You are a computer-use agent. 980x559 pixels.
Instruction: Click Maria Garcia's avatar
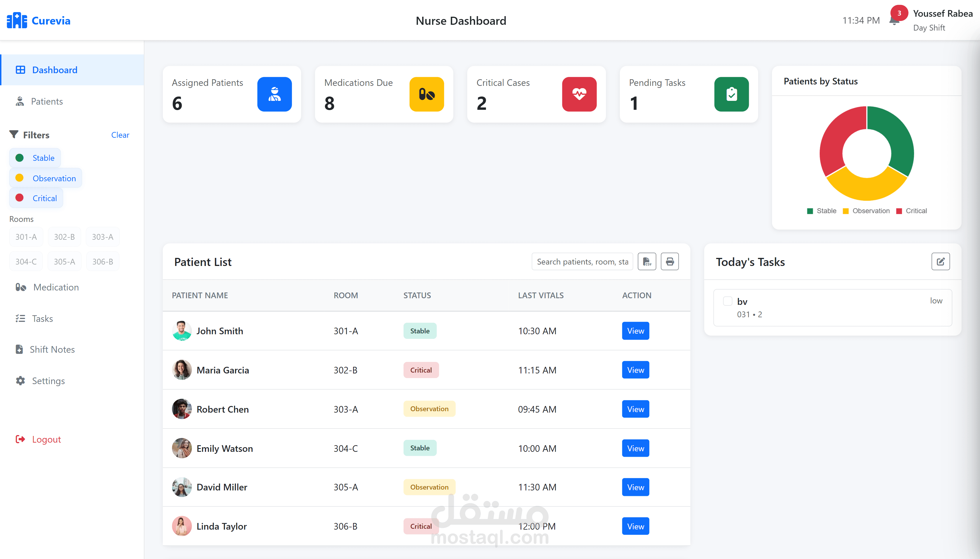(x=182, y=370)
